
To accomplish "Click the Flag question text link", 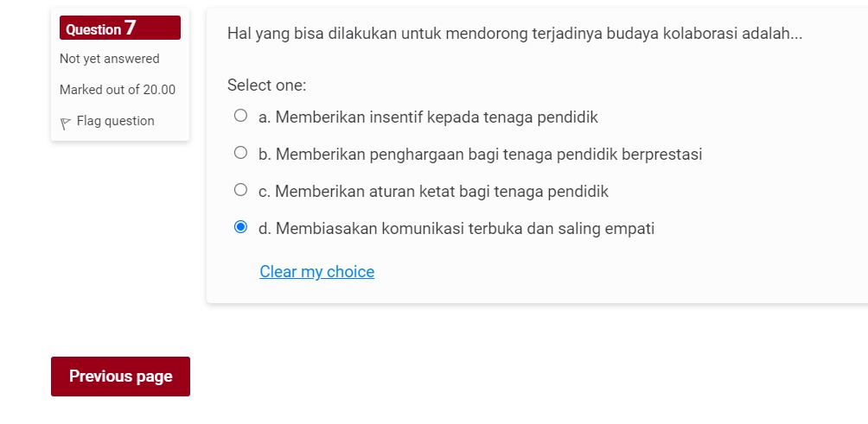I will pos(115,121).
